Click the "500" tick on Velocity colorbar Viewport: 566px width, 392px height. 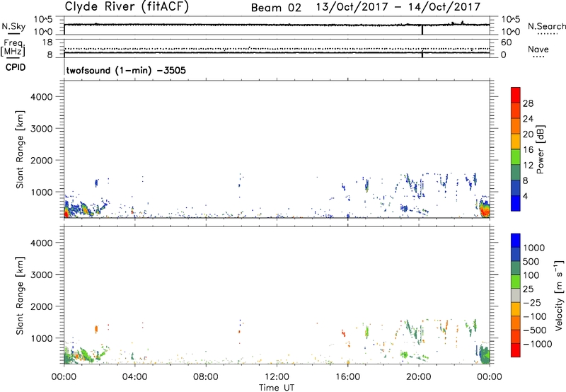531,261
